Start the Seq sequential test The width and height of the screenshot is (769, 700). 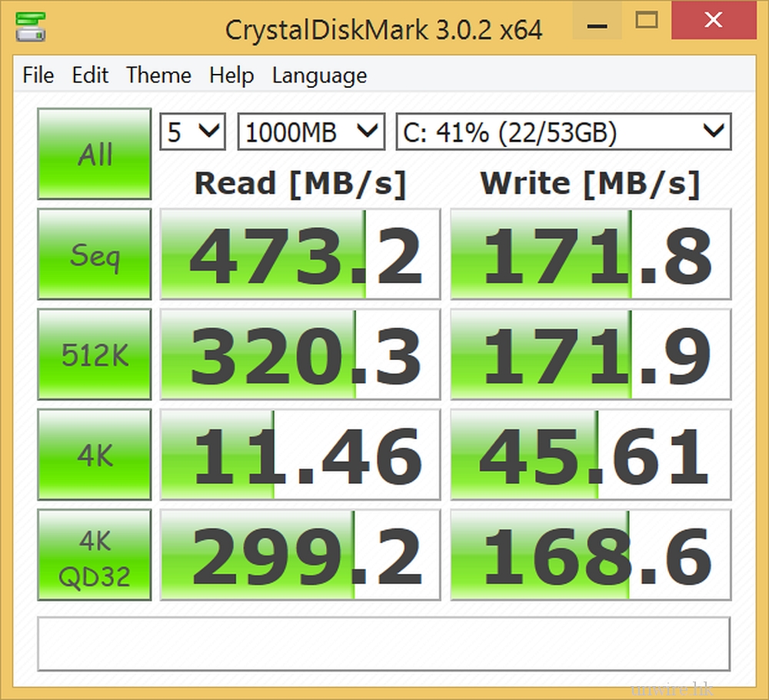tap(95, 254)
